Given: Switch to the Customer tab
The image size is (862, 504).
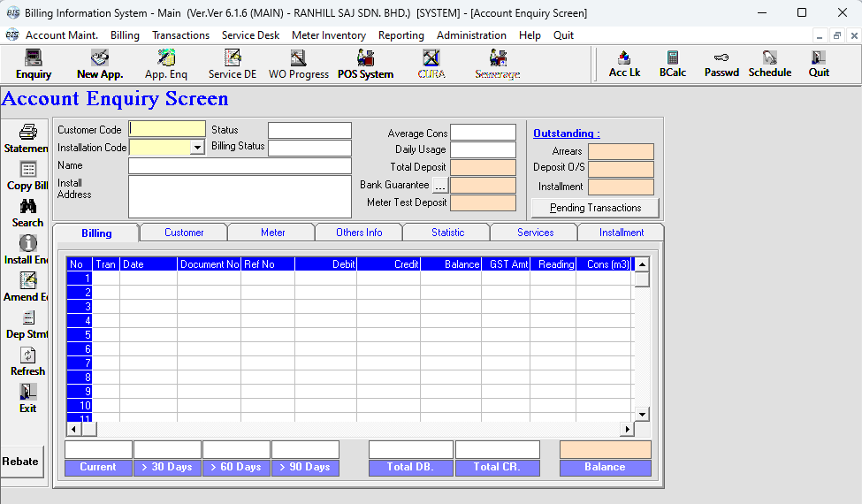Looking at the screenshot, I should pos(184,233).
